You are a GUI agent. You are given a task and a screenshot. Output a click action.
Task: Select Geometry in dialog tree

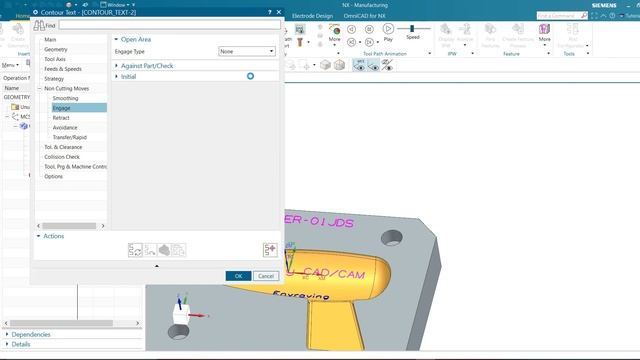[56, 49]
